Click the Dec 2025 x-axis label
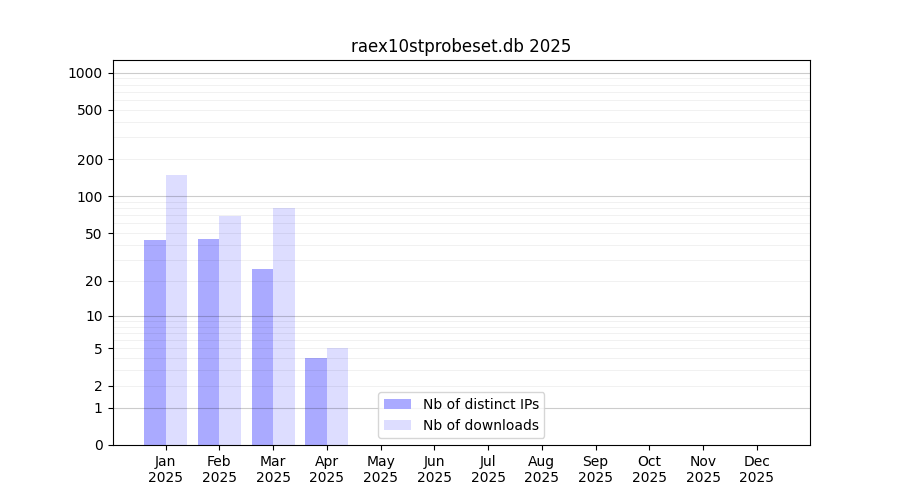 (757, 469)
